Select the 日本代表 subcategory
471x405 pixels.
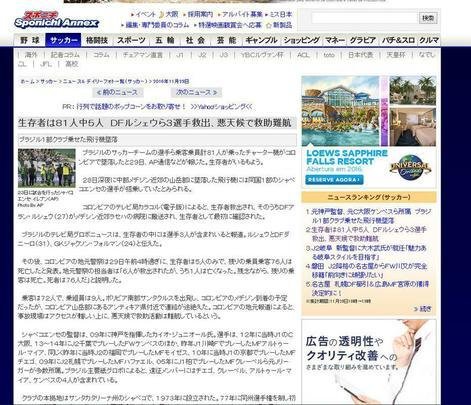[361, 55]
